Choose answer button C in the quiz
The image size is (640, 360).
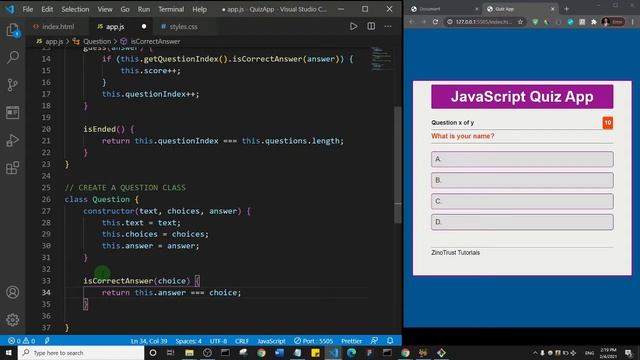[522, 201]
